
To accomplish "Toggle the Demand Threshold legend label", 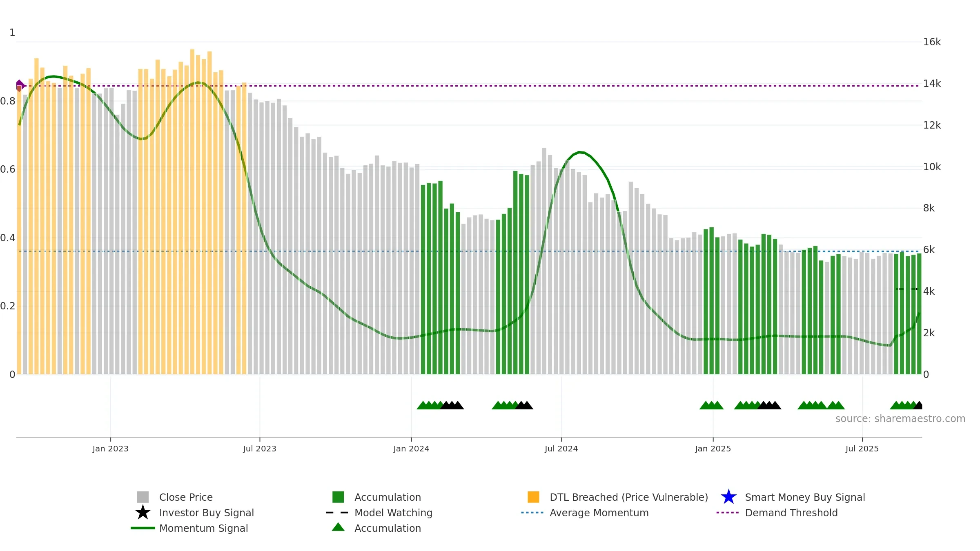I will (x=791, y=513).
